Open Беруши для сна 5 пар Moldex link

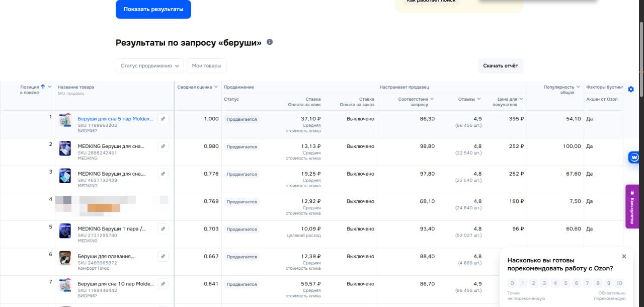click(x=115, y=119)
